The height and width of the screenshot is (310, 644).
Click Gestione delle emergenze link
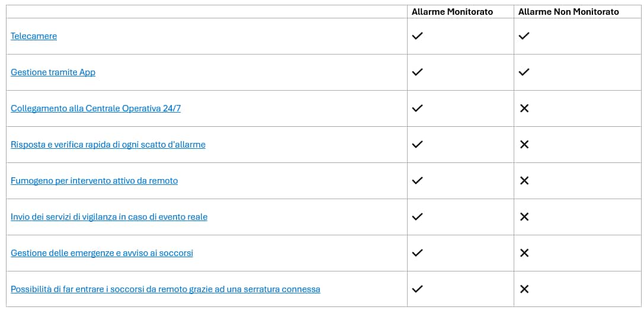click(x=102, y=253)
